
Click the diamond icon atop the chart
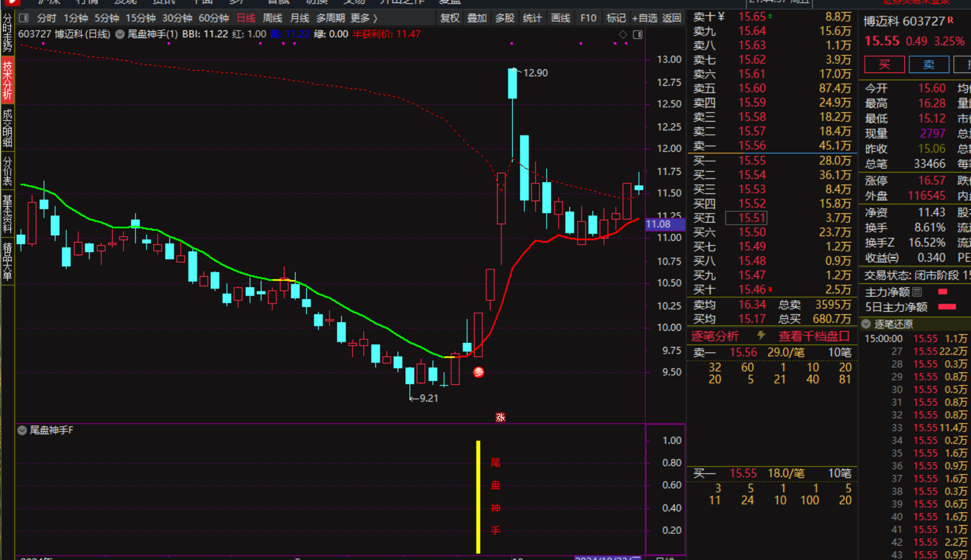pos(623,34)
